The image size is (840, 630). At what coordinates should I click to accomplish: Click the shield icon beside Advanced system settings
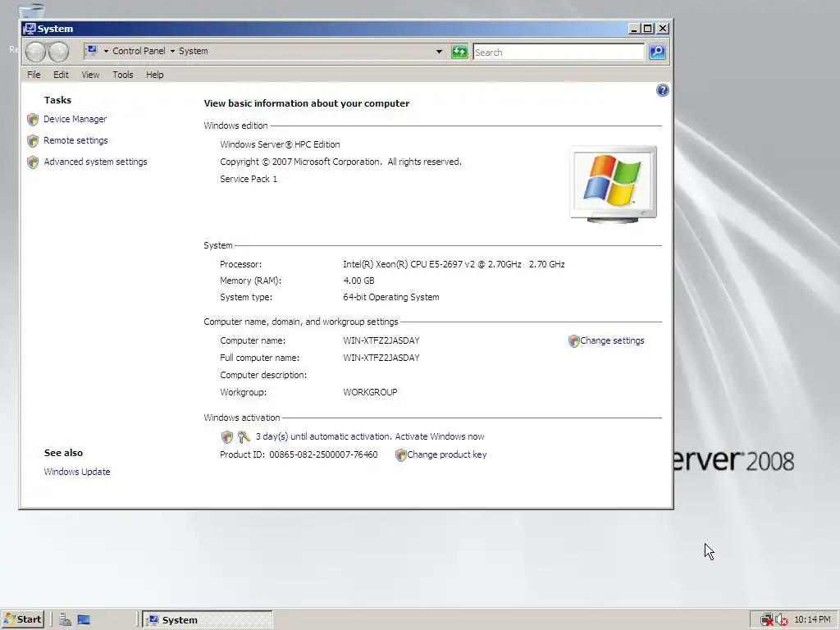pos(33,162)
